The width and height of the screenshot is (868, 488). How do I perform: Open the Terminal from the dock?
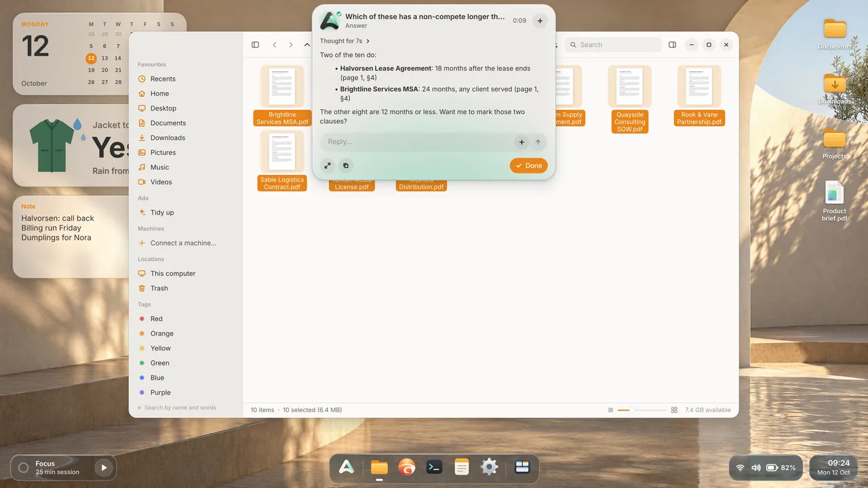point(434,467)
